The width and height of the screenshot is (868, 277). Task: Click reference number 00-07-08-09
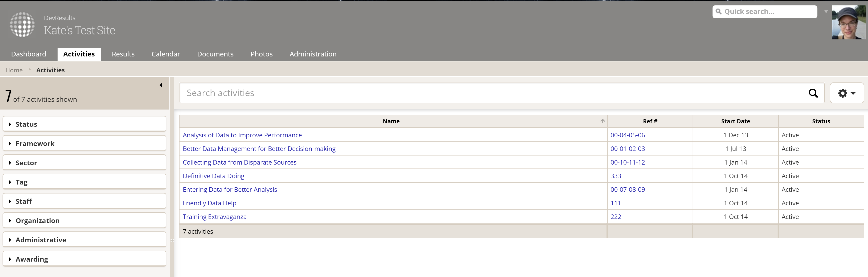[628, 189]
